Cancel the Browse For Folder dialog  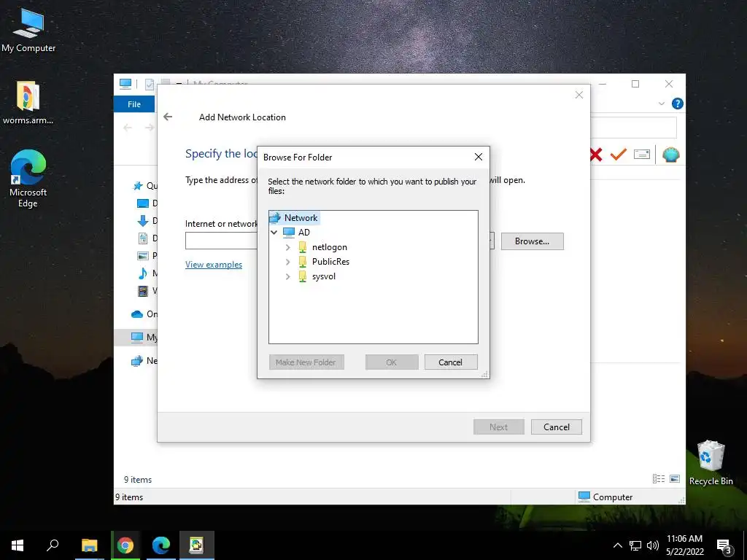click(450, 362)
